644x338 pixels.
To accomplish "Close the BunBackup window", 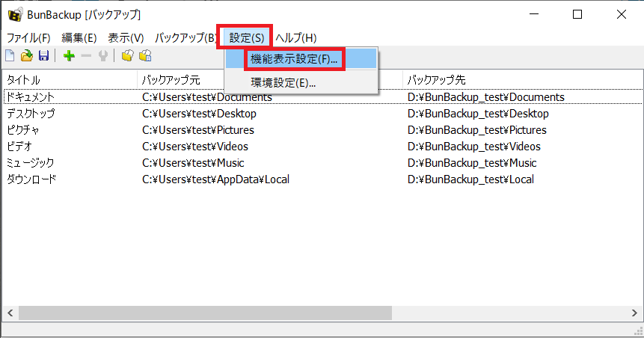I will click(x=622, y=14).
